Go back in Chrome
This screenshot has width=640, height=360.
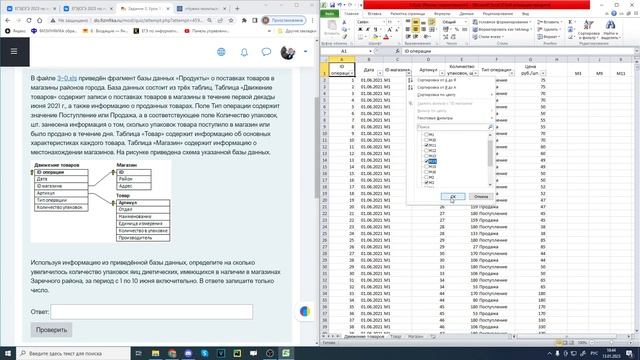pyautogui.click(x=8, y=20)
